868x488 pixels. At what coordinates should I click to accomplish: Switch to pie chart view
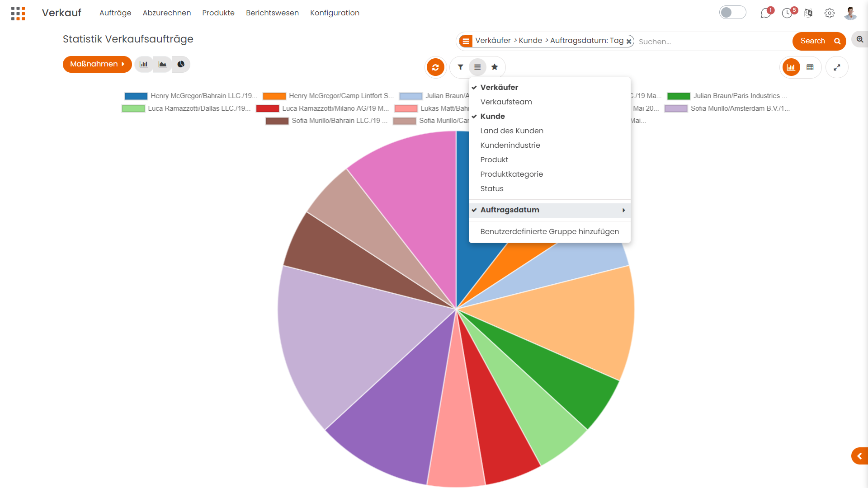point(181,64)
